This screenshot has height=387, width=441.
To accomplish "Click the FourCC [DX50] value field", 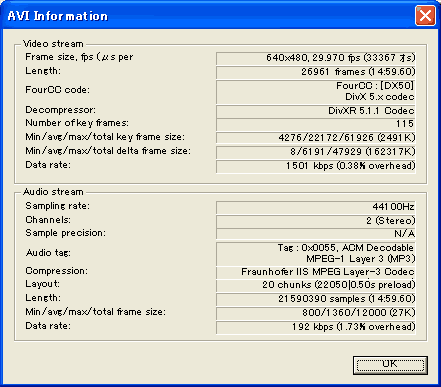I will pyautogui.click(x=316, y=91).
